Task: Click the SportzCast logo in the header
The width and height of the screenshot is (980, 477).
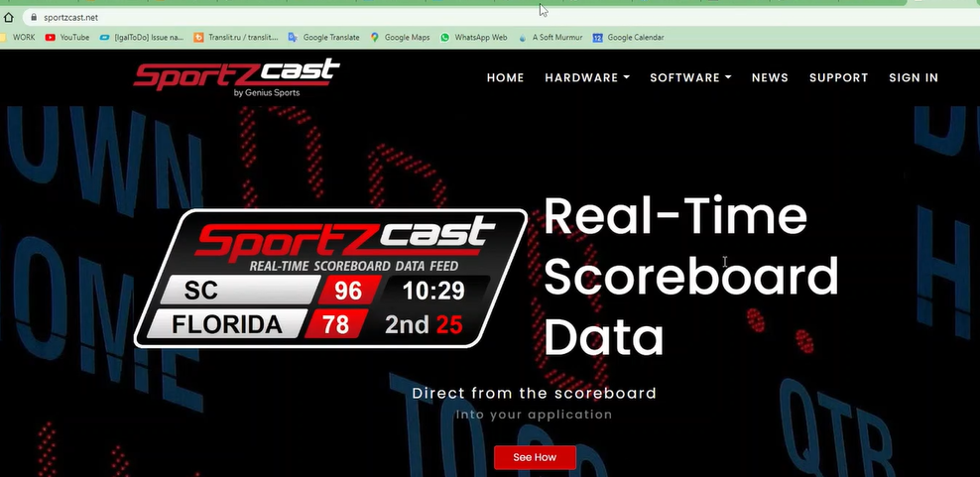Action: (236, 78)
